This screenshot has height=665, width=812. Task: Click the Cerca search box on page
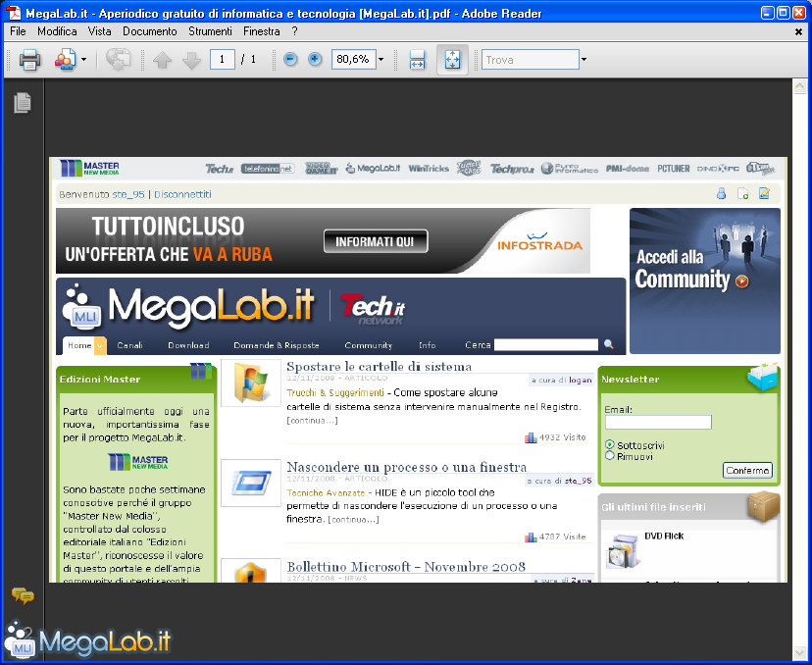point(546,345)
